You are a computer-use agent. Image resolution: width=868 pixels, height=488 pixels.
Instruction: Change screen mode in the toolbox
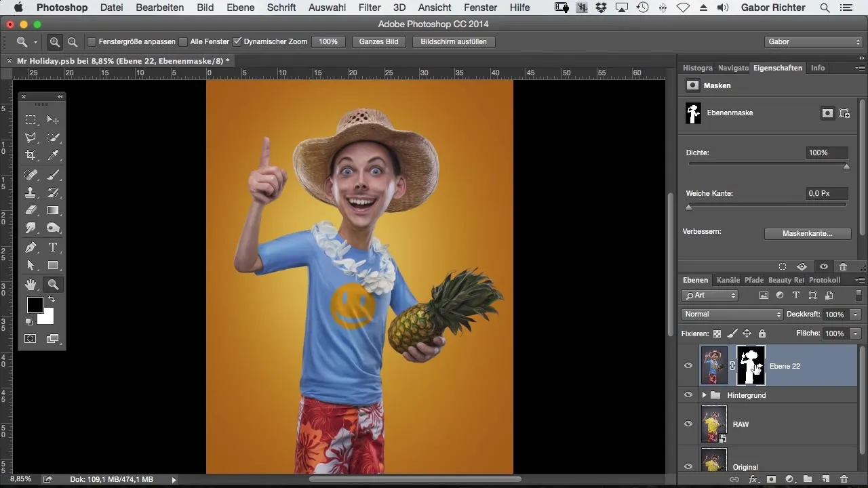[53, 338]
